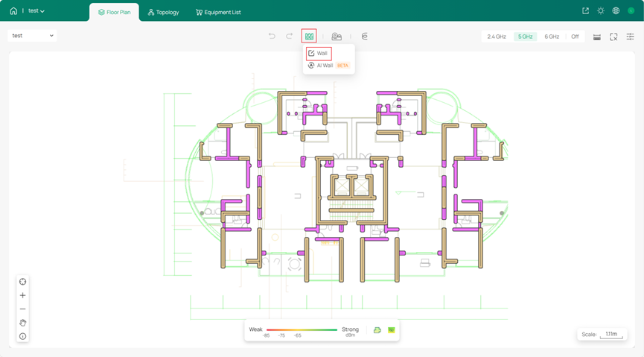Recenter the floor plan view
Viewport: 644px width, 357px height.
(23, 282)
